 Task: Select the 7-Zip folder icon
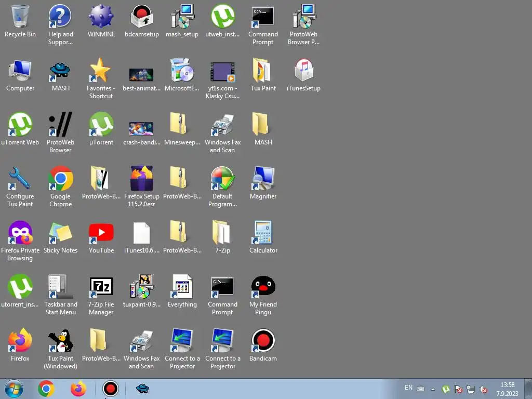click(221, 232)
